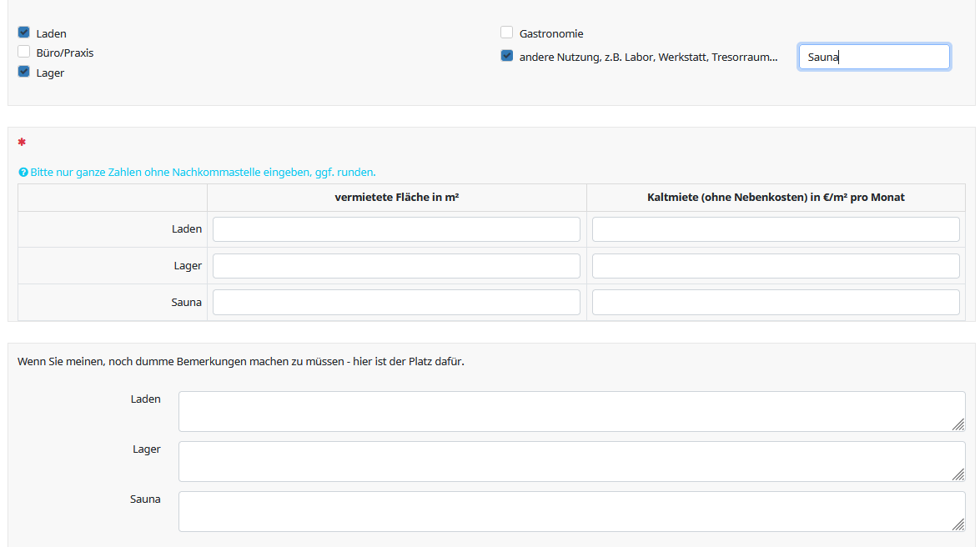This screenshot has height=547, width=980.
Task: Click the Lager Kaltmiete input field
Action: point(776,266)
